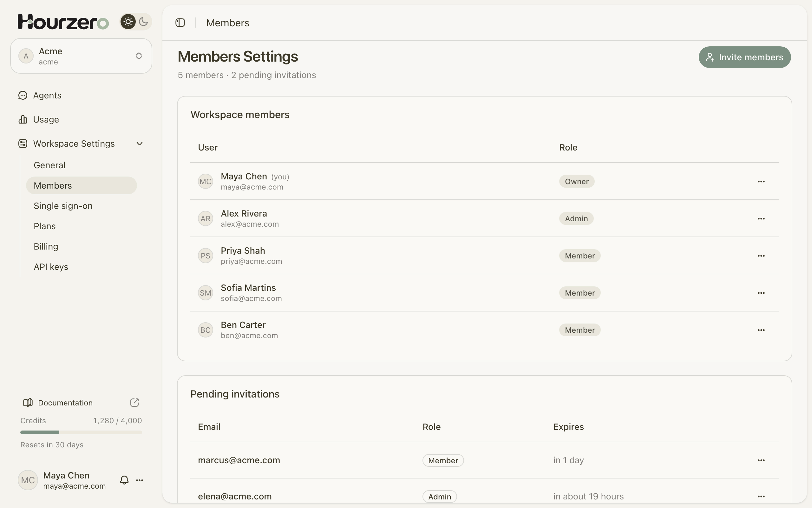Toggle the sidebar panel icon

(180, 23)
